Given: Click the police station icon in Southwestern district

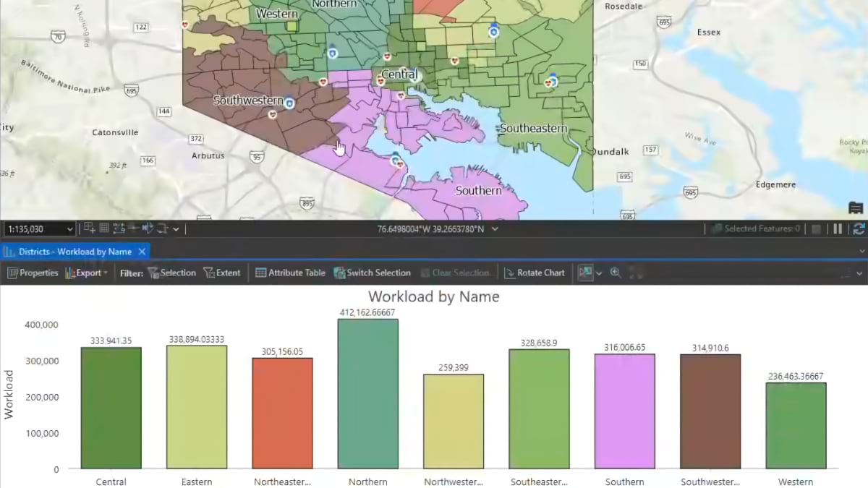Looking at the screenshot, I should click(289, 103).
